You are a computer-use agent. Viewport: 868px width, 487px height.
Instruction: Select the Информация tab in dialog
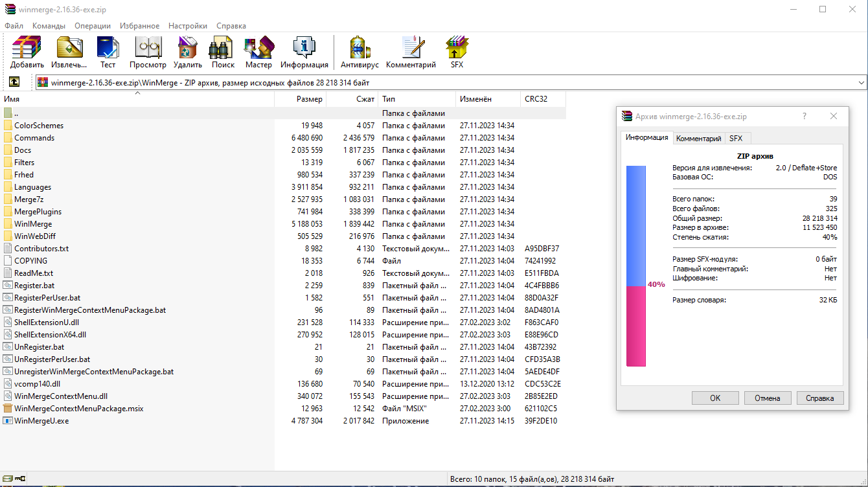[x=646, y=137]
